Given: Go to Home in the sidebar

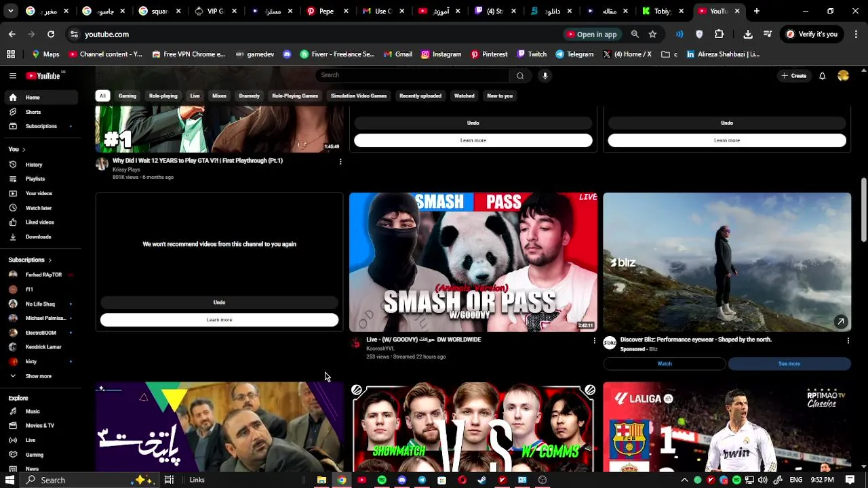Looking at the screenshot, I should pos(41,98).
